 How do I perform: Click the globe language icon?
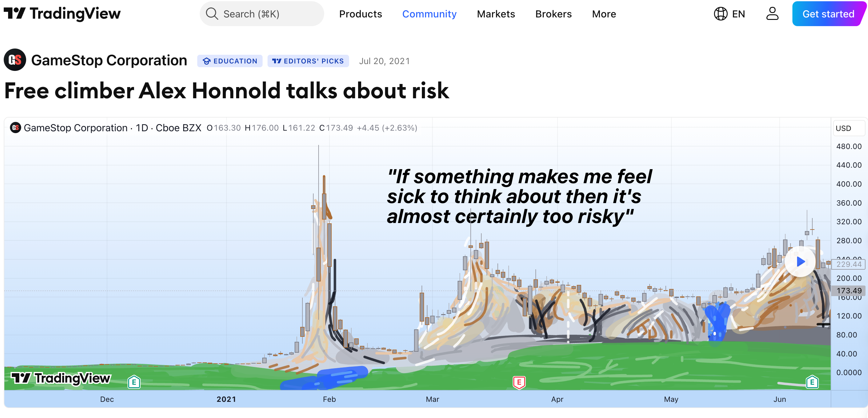[721, 14]
